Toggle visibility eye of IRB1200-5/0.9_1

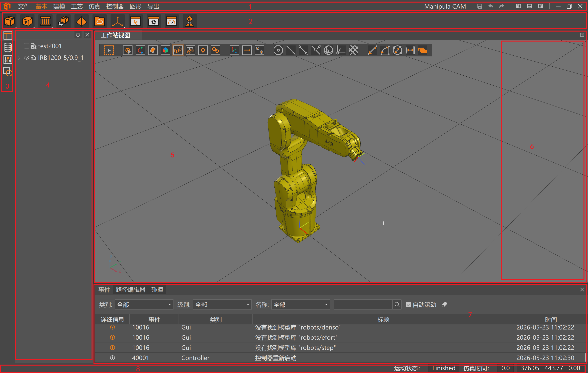(x=27, y=58)
